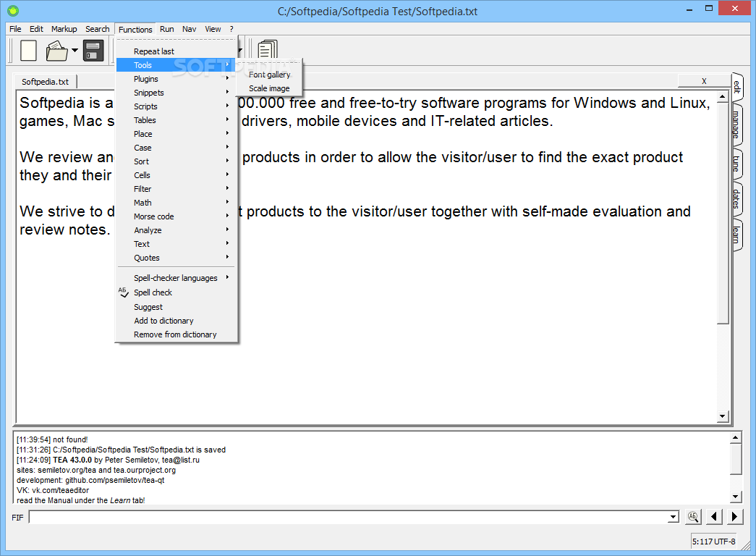This screenshot has height=556, width=756.
Task: Click the Copy documents toolbar icon
Action: pos(268,50)
